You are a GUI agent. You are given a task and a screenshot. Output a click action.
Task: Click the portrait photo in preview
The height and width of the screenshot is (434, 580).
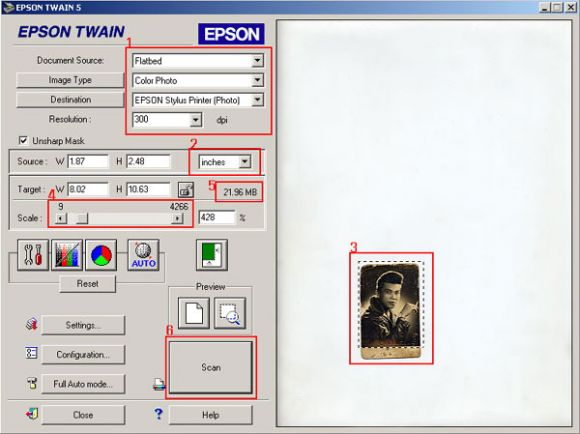391,311
